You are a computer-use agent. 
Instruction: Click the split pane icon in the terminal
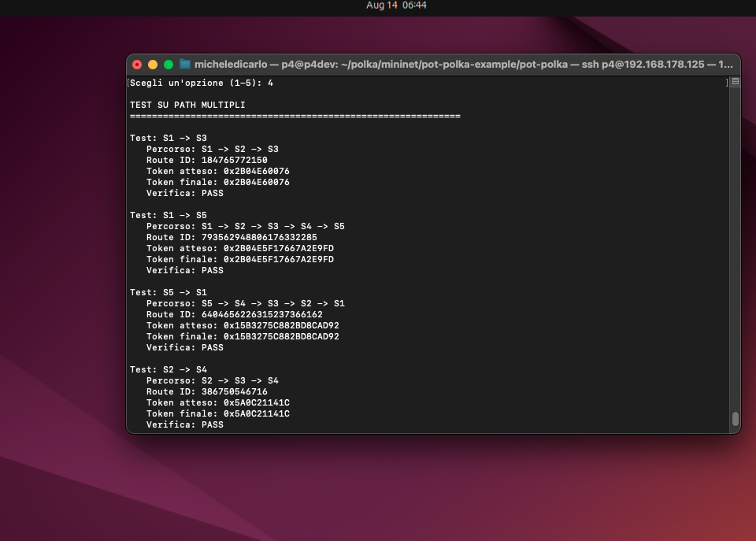click(x=735, y=82)
